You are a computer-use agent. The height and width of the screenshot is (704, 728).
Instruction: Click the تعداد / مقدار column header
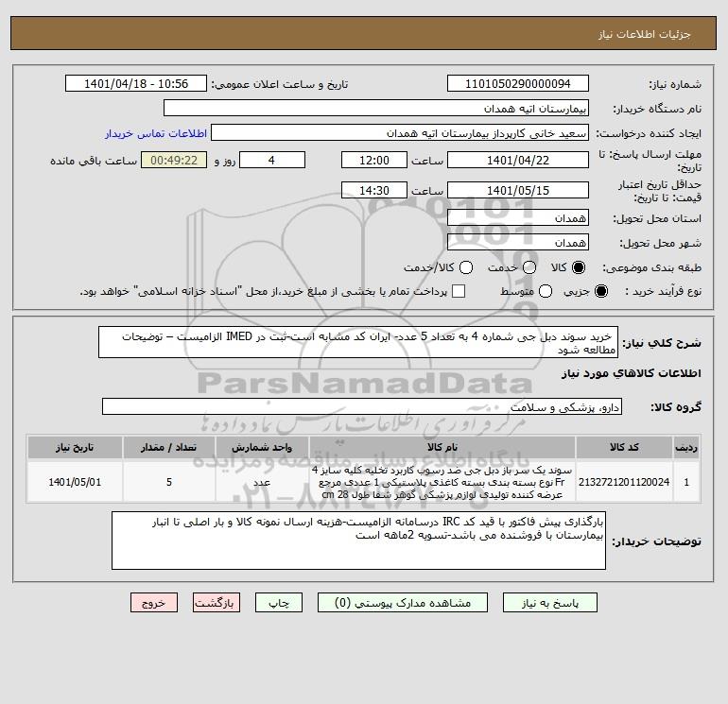pyautogui.click(x=169, y=447)
